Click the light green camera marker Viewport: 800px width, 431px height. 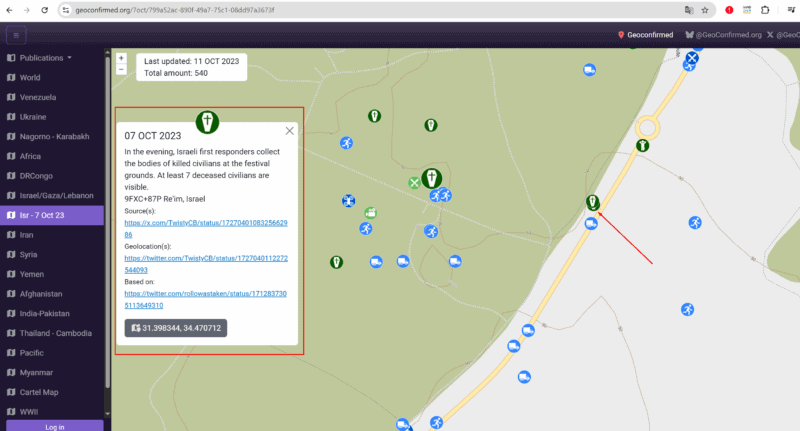(x=371, y=212)
